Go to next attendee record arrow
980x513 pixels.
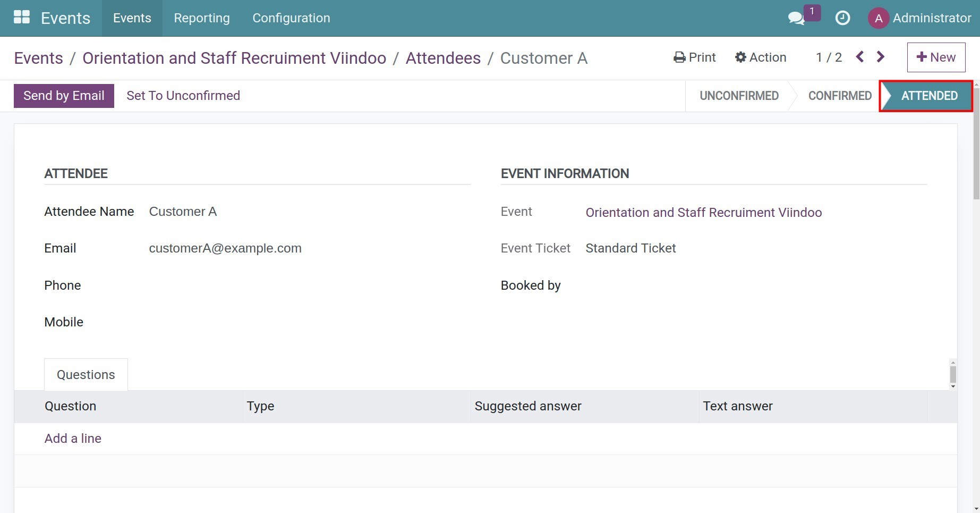point(881,57)
